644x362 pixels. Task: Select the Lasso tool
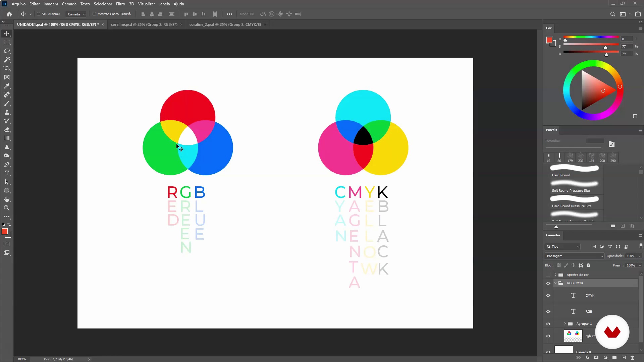pyautogui.click(x=7, y=51)
